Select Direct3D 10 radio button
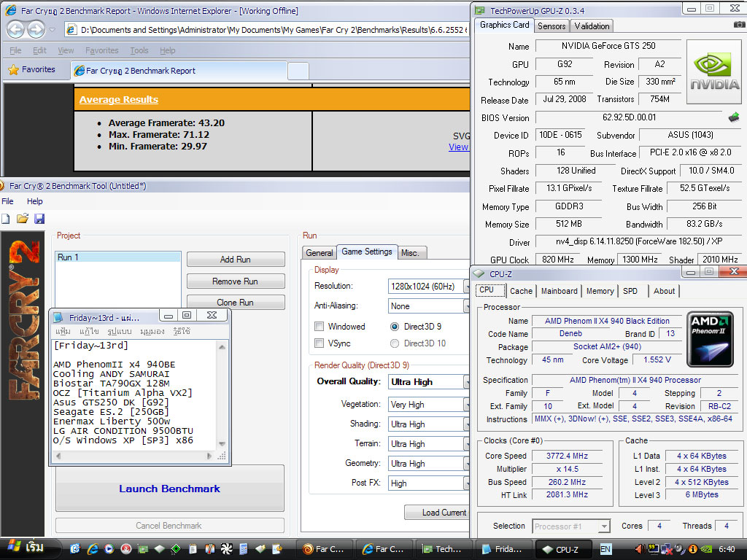The height and width of the screenshot is (560, 747). pos(395,343)
